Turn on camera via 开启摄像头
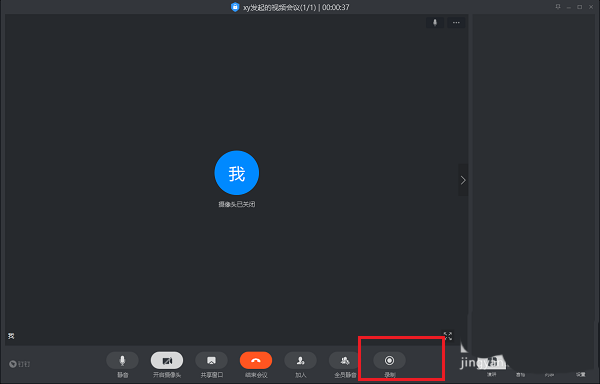 167,360
